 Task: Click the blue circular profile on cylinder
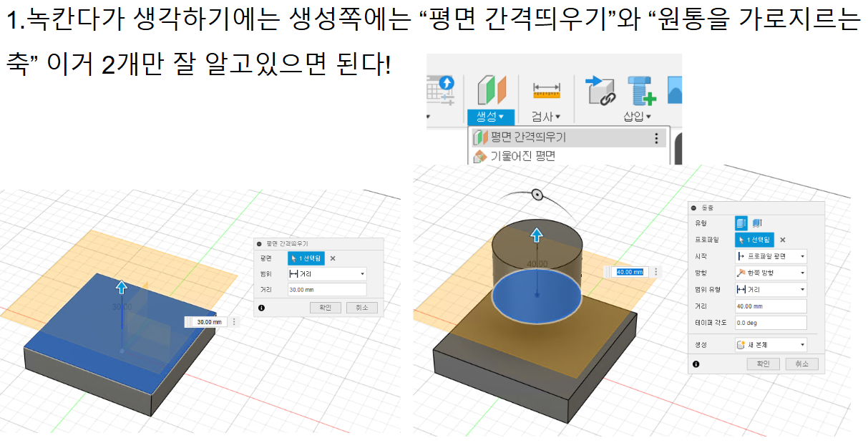tap(537, 297)
